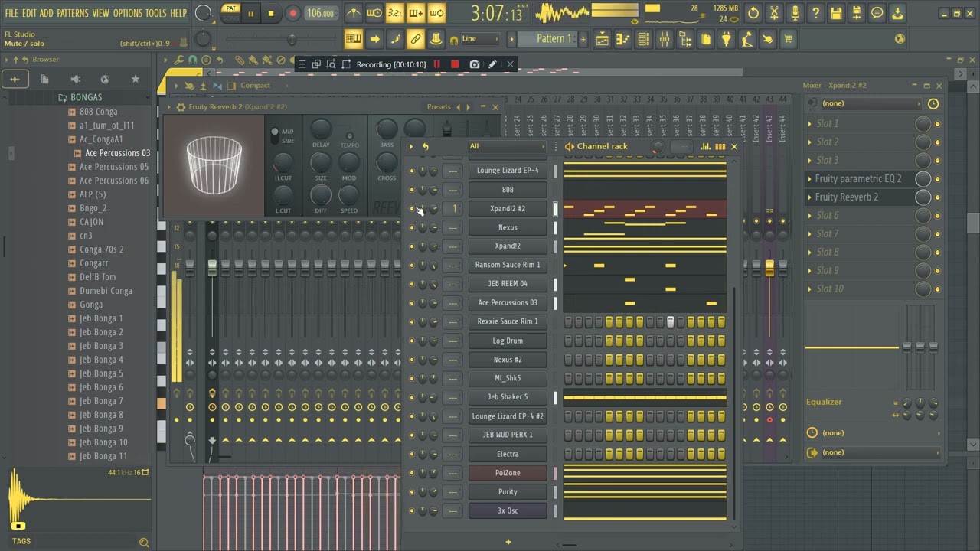
Task: Mute the Log Drum channel LED
Action: point(411,341)
